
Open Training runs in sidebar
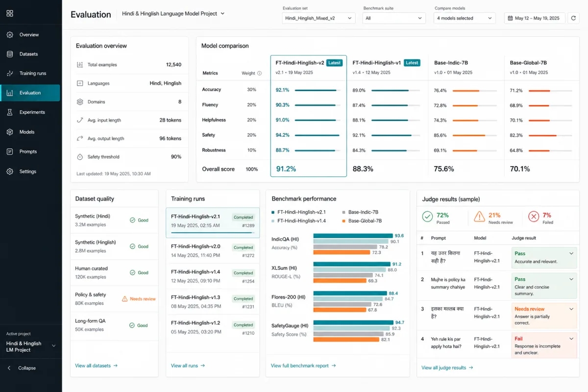coord(30,73)
